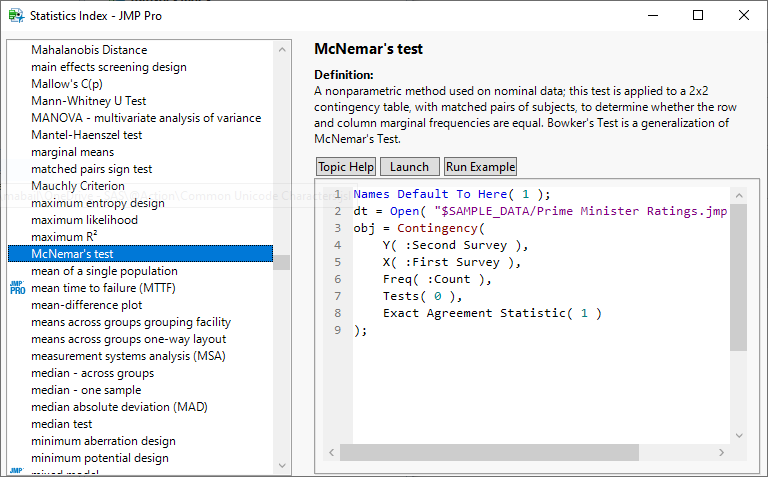Click the script horizontal scrollbar thumb

(x=490, y=452)
